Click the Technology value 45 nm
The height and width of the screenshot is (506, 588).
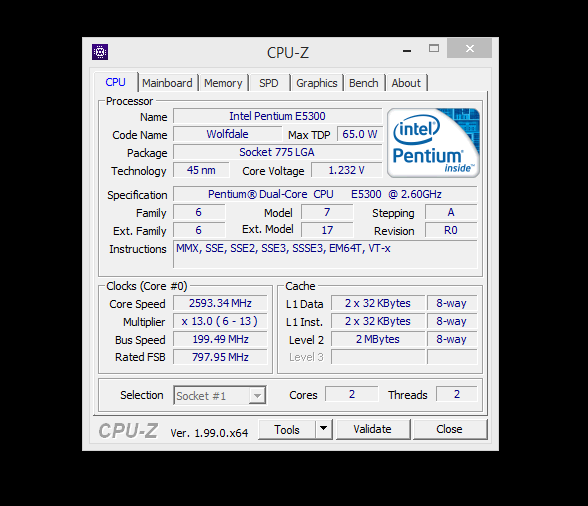point(201,170)
